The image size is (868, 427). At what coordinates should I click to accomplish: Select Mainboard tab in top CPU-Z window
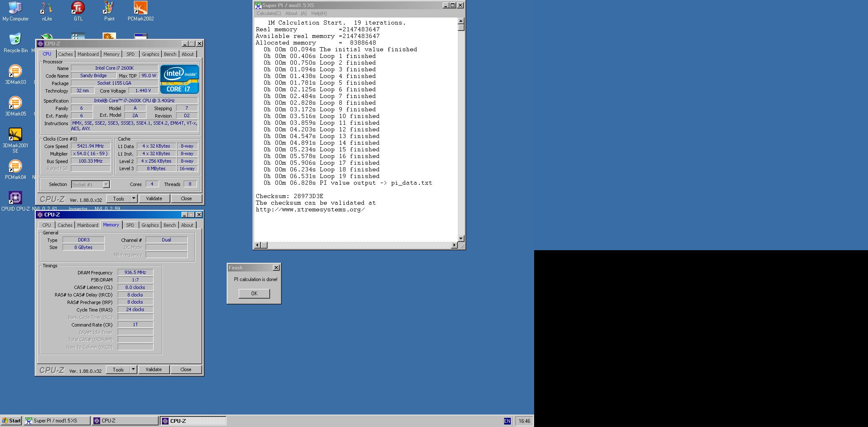(88, 54)
